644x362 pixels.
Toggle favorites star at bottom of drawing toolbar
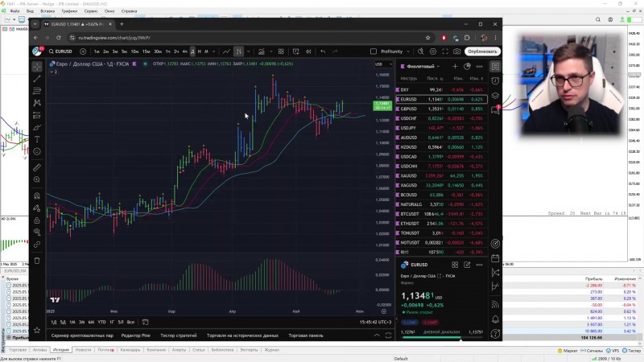point(37,330)
